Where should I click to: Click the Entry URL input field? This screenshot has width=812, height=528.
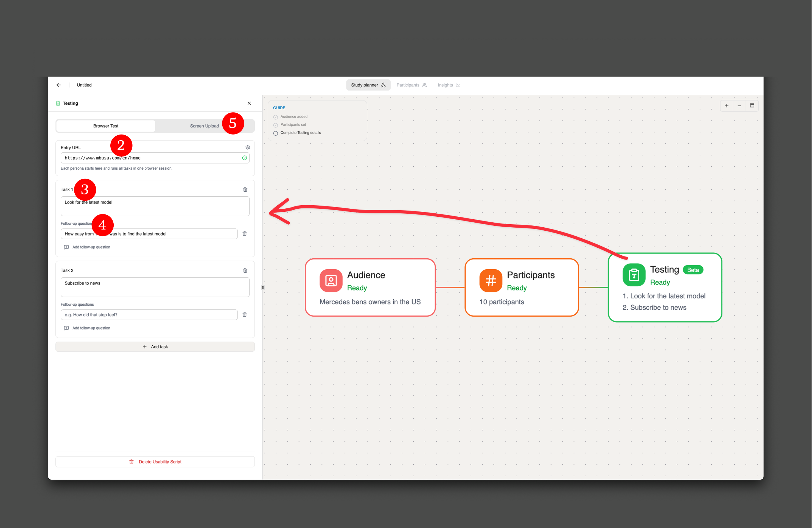[x=155, y=158]
